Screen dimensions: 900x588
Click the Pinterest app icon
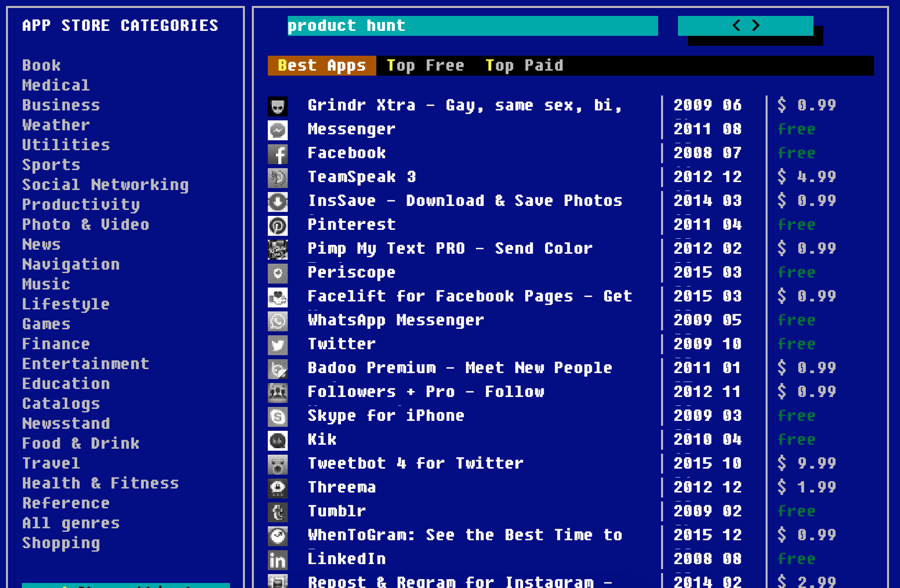(278, 225)
